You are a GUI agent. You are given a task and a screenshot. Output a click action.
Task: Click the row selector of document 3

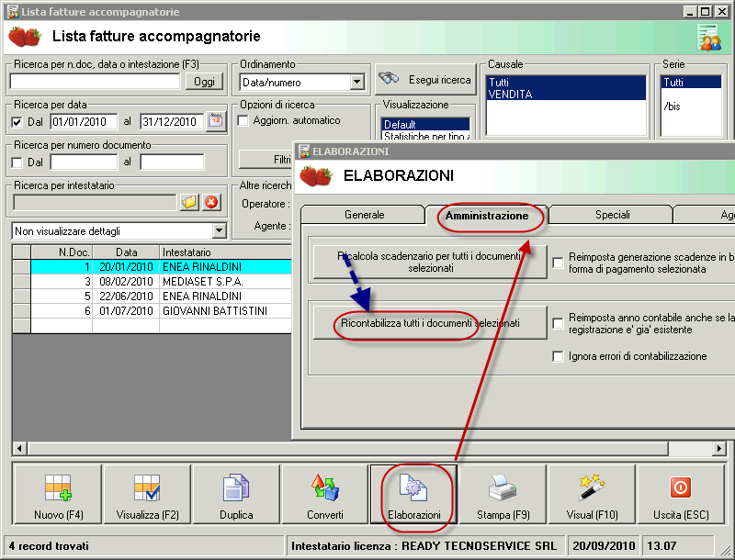point(21,282)
